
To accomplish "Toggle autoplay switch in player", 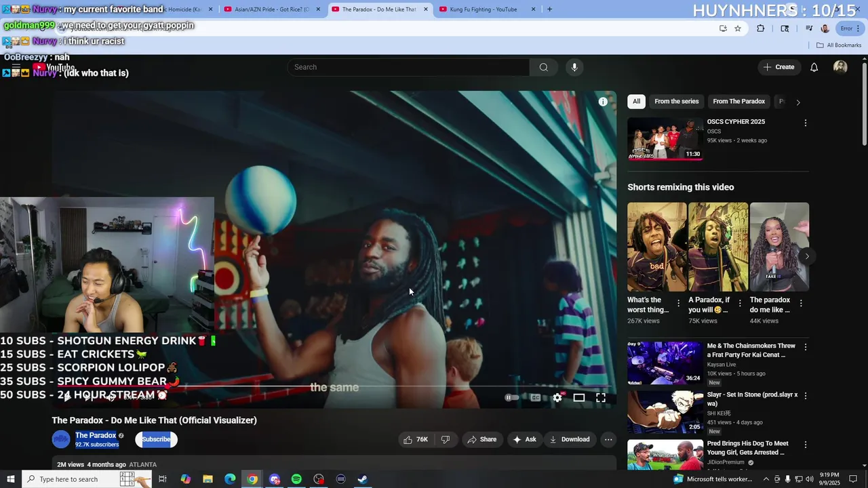I will (x=512, y=398).
